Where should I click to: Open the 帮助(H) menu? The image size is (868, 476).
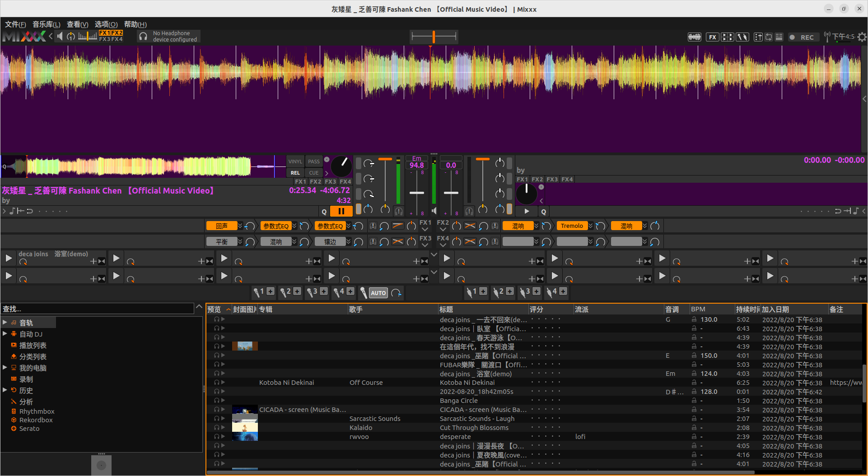[135, 24]
